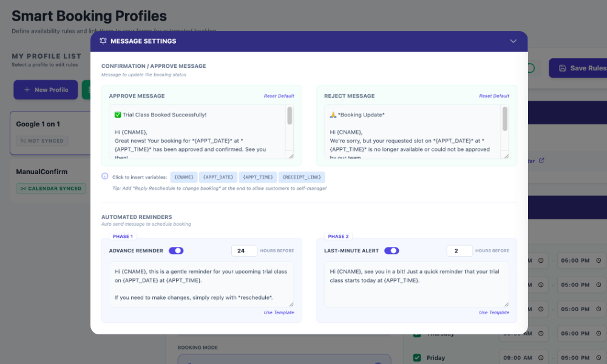Viewport: 607px width, 364px height.
Task: Click the Calendar Synced badge
Action: coord(51,189)
